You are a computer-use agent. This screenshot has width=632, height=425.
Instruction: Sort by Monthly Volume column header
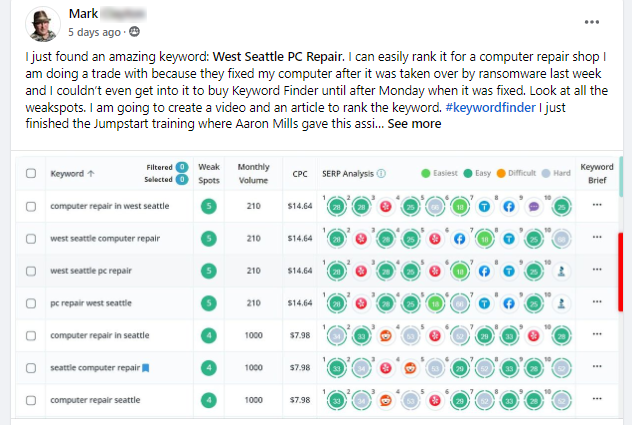tap(253, 173)
